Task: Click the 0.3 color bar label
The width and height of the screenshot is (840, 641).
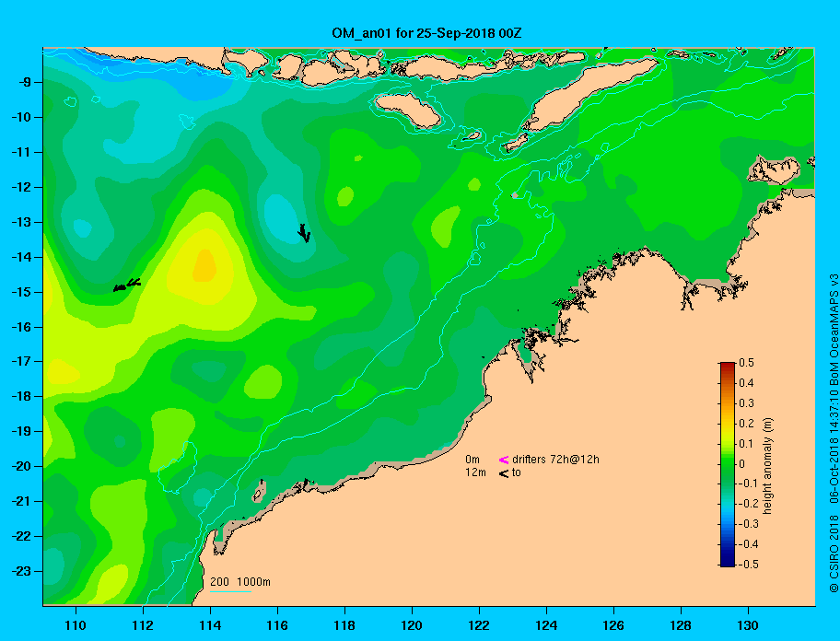Action: click(x=746, y=403)
